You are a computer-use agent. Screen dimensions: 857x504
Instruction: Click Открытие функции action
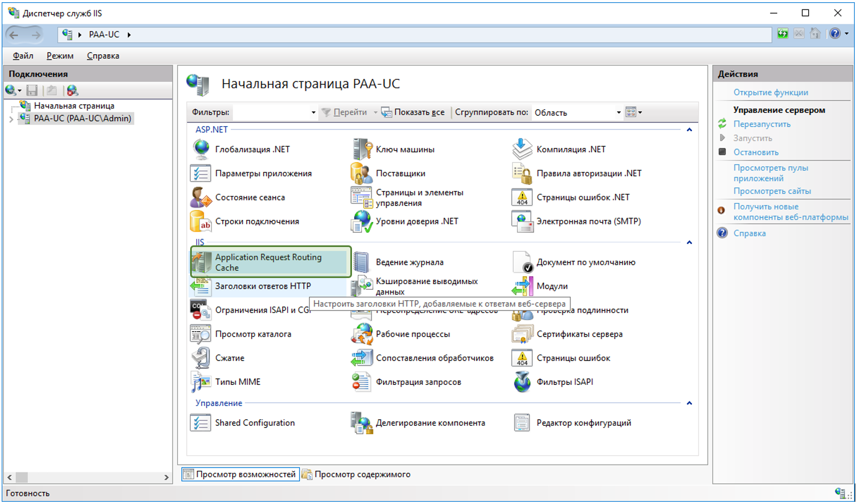click(771, 92)
